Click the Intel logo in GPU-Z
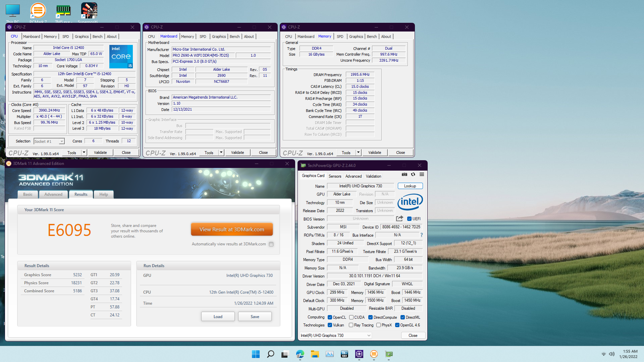This screenshot has width=644, height=362. (410, 202)
